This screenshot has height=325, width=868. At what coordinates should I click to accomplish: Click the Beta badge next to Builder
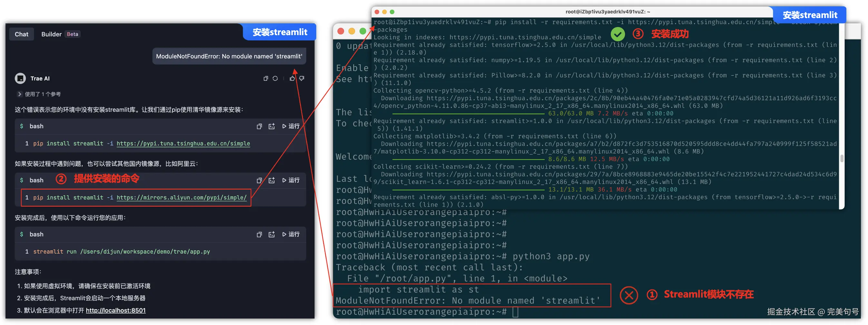[72, 34]
